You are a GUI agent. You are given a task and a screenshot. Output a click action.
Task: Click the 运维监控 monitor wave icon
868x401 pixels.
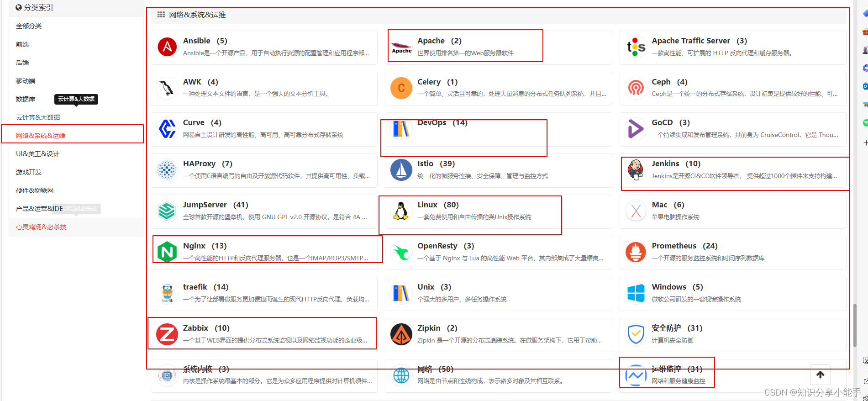tap(636, 375)
